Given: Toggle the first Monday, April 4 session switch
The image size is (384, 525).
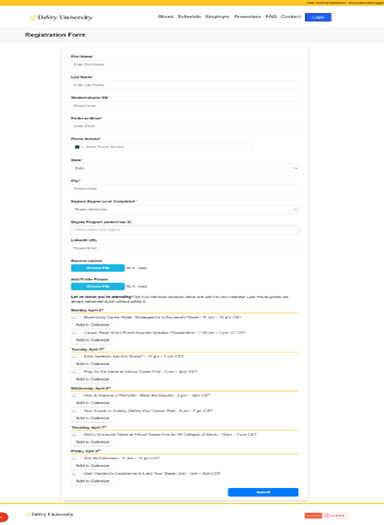Looking at the screenshot, I should 76,317.
